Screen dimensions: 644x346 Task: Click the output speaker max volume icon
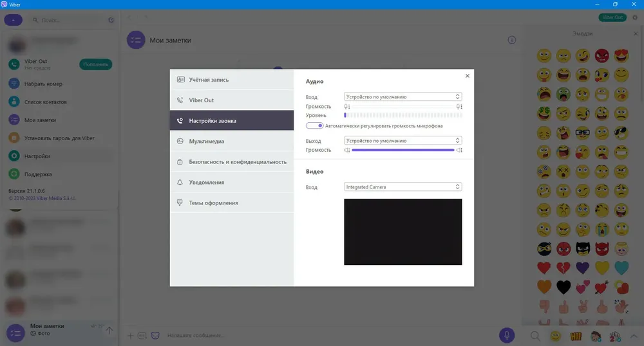pos(459,150)
